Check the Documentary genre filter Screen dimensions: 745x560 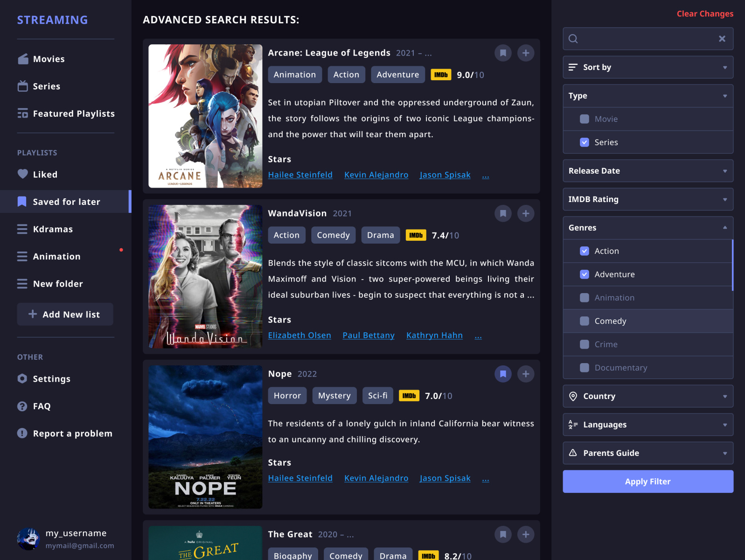(585, 368)
